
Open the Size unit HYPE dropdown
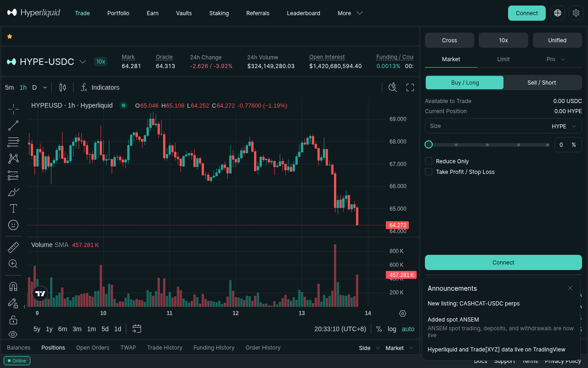tap(565, 126)
